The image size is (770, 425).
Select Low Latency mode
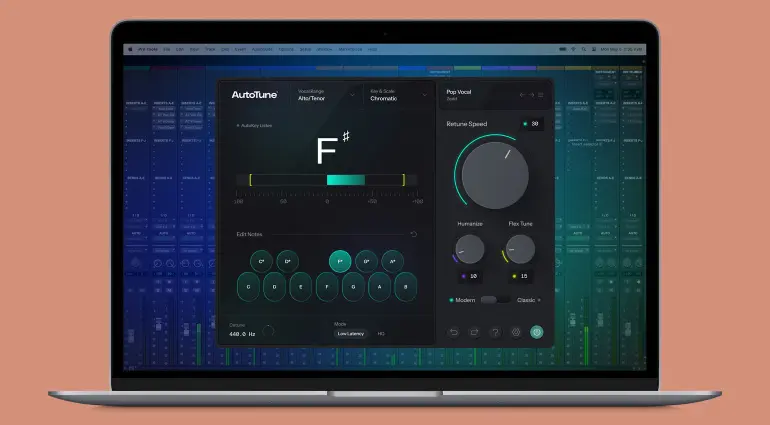[x=350, y=333]
